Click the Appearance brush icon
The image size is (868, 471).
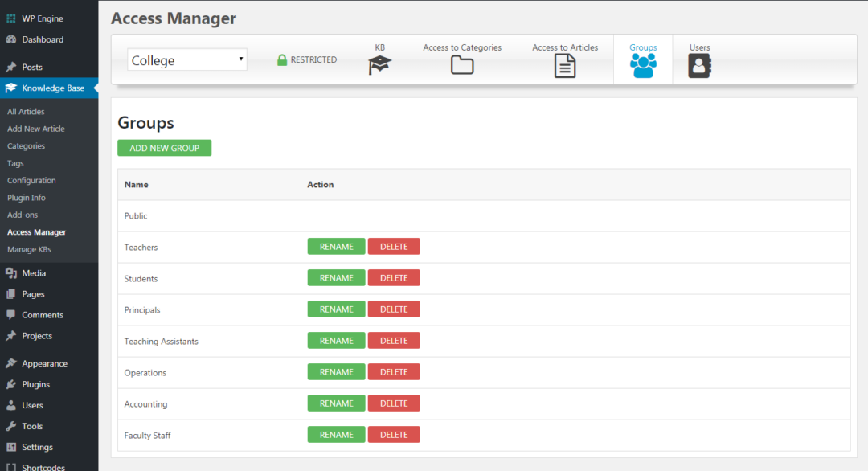tap(11, 363)
